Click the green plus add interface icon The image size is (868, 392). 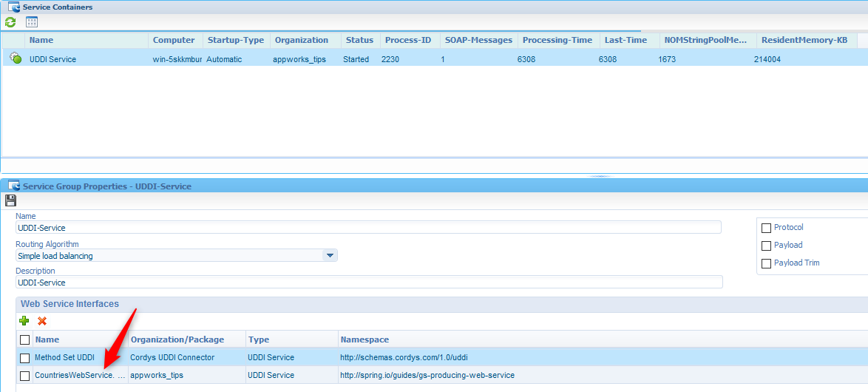[x=24, y=321]
